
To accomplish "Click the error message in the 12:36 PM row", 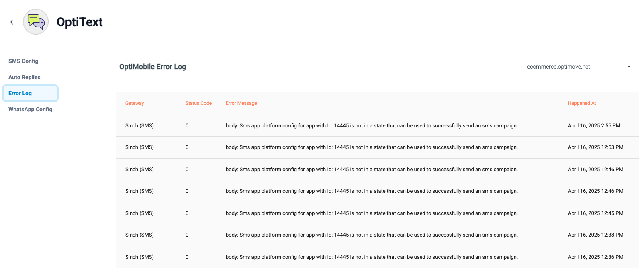I will [x=372, y=257].
